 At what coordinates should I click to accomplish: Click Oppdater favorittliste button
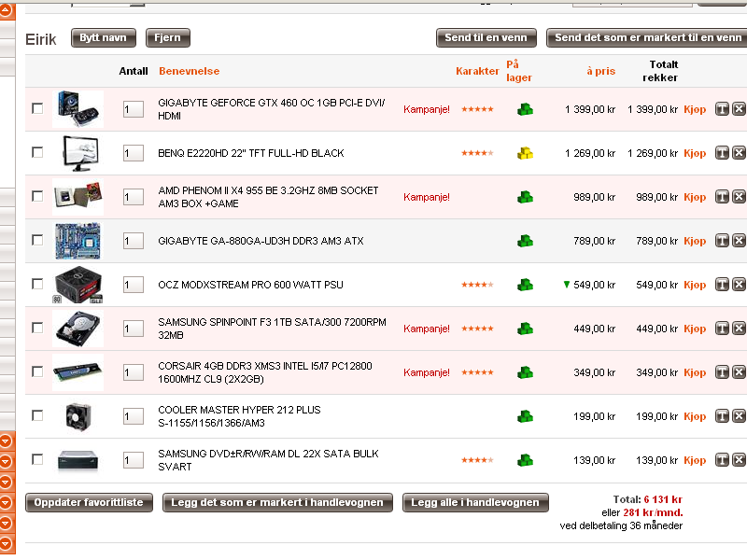pos(89,502)
